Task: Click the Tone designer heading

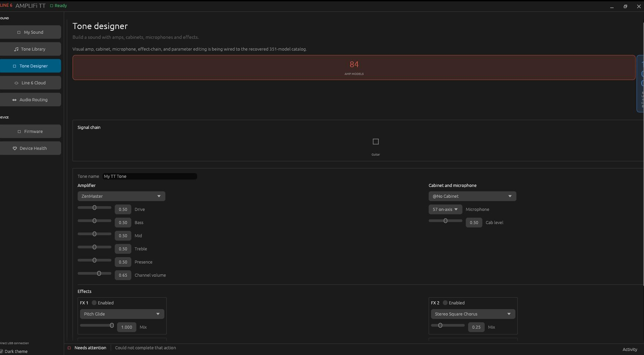Action: 100,26
